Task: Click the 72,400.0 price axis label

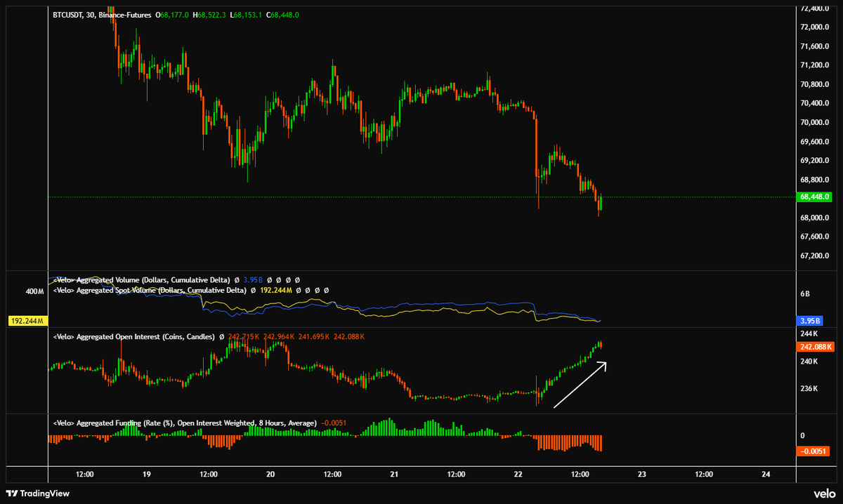Action: click(816, 8)
